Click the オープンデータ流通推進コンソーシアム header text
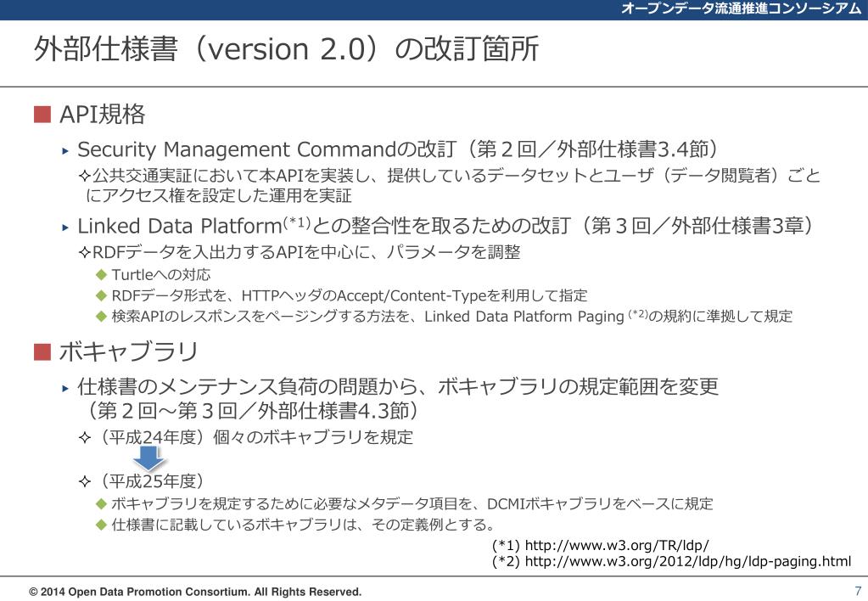Screen dimensions: 868x601 742,8
